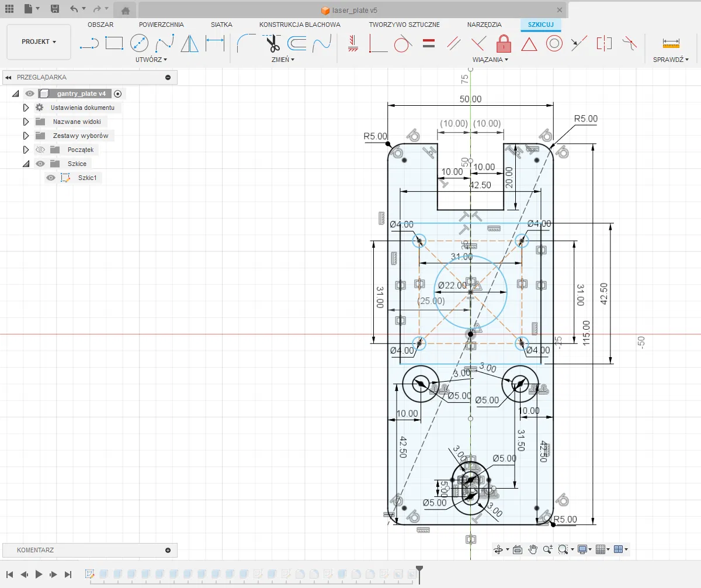
Task: Apply the Fix/Unfix lock constraint
Action: [x=504, y=43]
